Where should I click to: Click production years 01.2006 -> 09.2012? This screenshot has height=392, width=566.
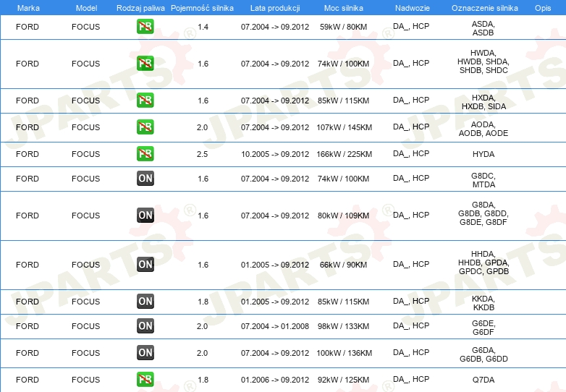click(x=275, y=380)
